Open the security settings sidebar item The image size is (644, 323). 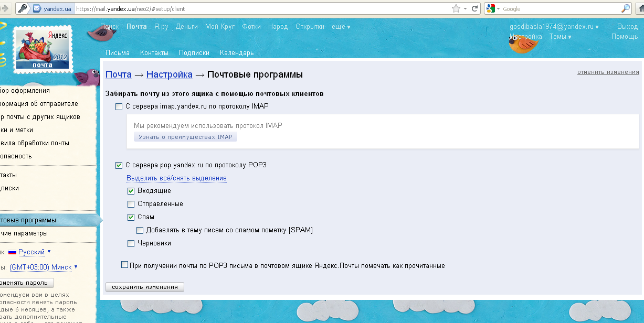pyautogui.click(x=16, y=156)
